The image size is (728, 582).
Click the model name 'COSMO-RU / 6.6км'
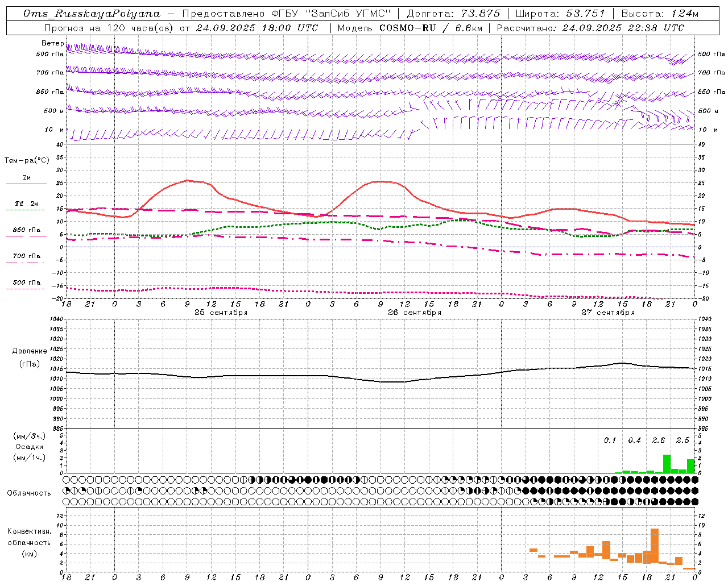(x=431, y=28)
